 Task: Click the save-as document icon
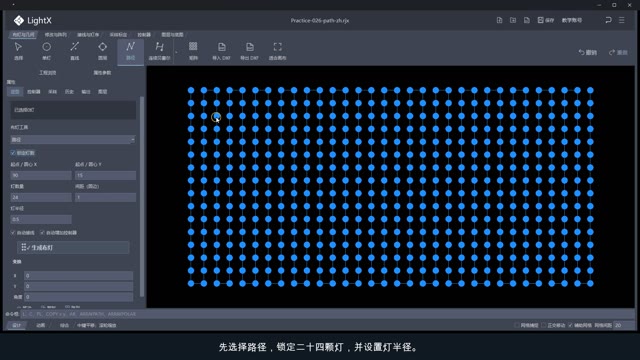(527, 20)
